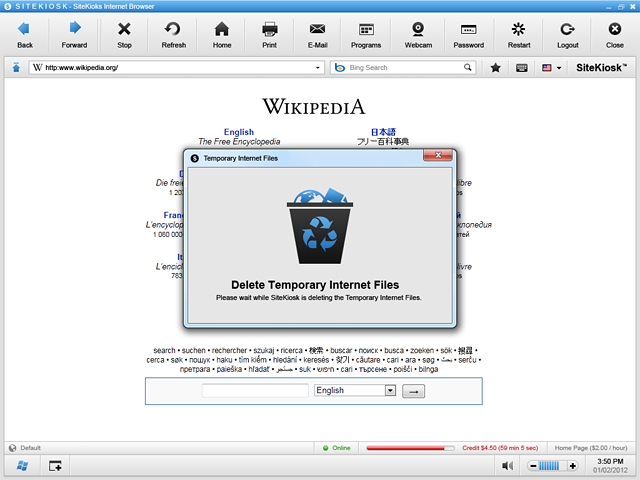The width and height of the screenshot is (640, 480).
Task: Open the Webcam tool
Action: pyautogui.click(x=420, y=35)
